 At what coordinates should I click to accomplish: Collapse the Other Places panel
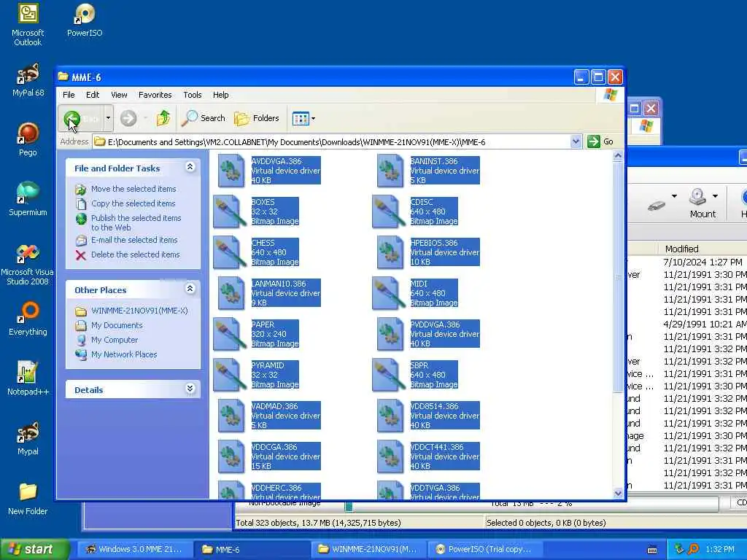(190, 289)
